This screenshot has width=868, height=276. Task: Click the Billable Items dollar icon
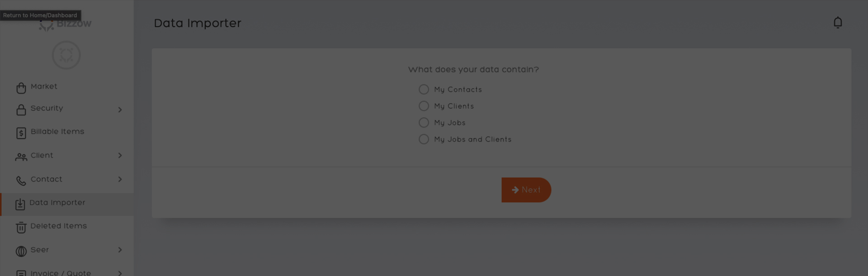[x=21, y=133]
